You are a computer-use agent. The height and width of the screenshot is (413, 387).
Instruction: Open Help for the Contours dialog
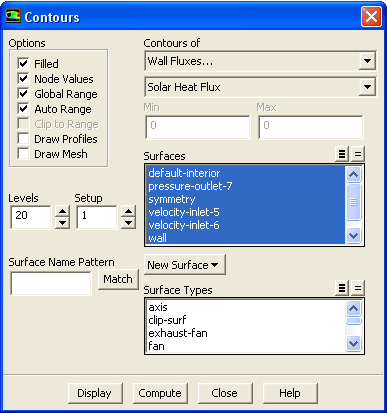coord(290,393)
